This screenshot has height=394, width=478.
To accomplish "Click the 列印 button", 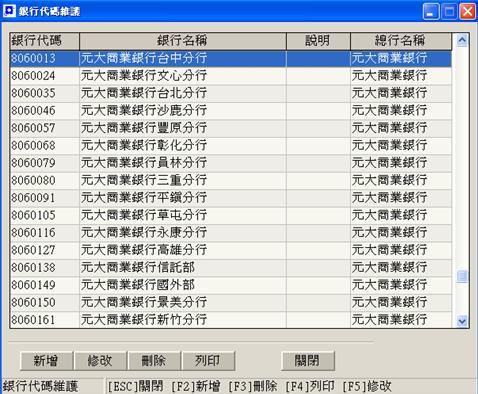I will click(x=208, y=361).
